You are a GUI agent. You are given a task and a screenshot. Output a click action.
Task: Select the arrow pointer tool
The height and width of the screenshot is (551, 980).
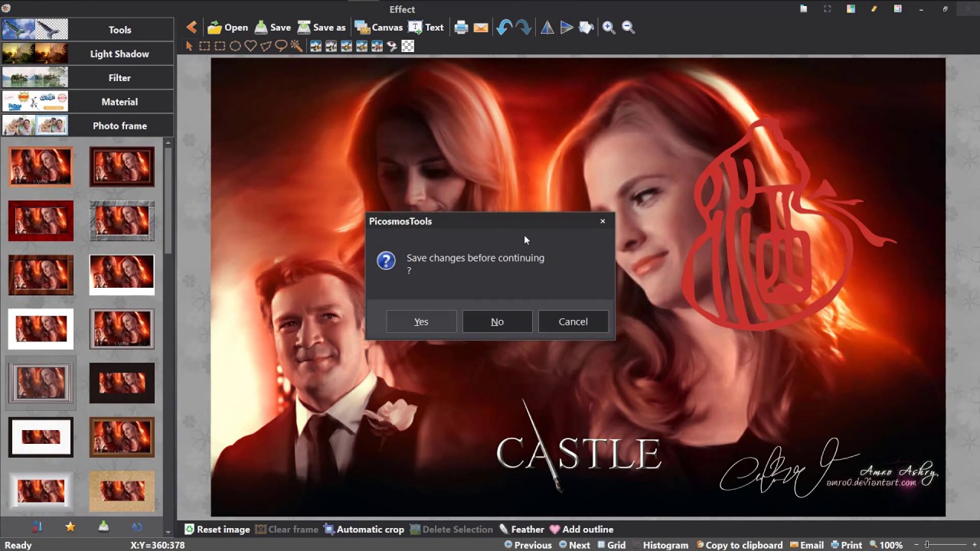(x=189, y=46)
